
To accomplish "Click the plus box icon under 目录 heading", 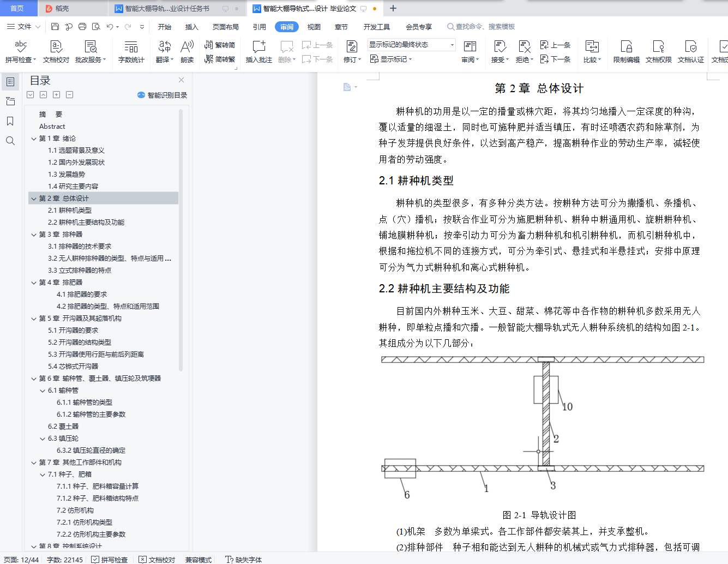I will 57,95.
